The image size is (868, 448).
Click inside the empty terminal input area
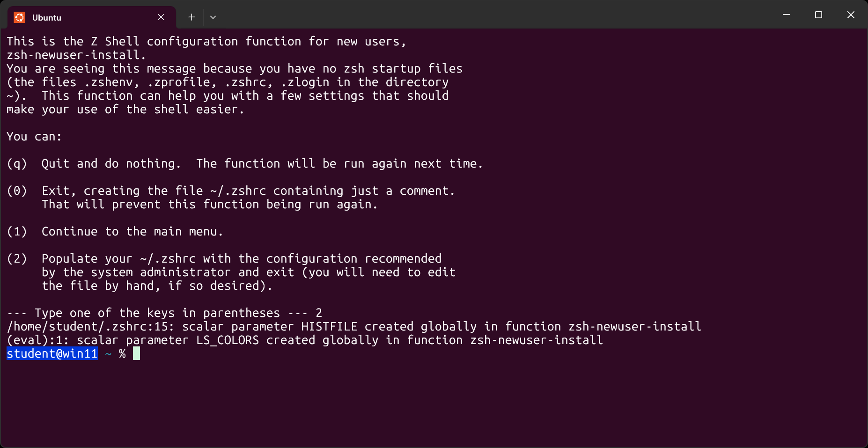tap(421, 403)
